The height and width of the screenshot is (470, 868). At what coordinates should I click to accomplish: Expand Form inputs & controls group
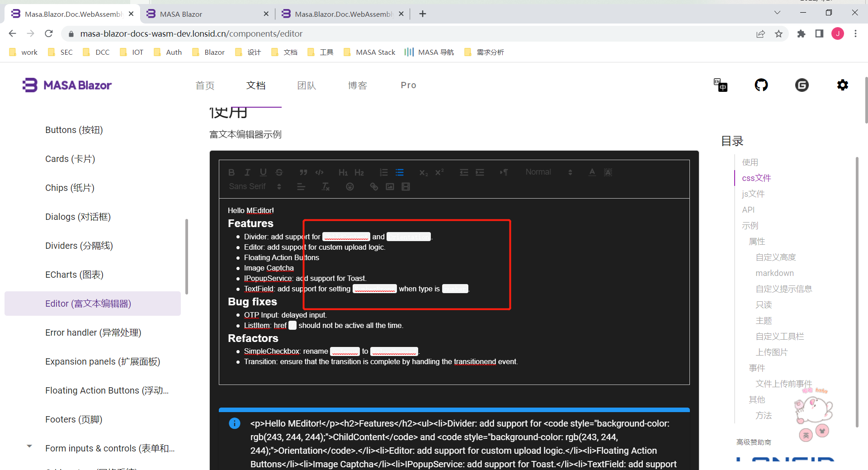[x=29, y=446]
